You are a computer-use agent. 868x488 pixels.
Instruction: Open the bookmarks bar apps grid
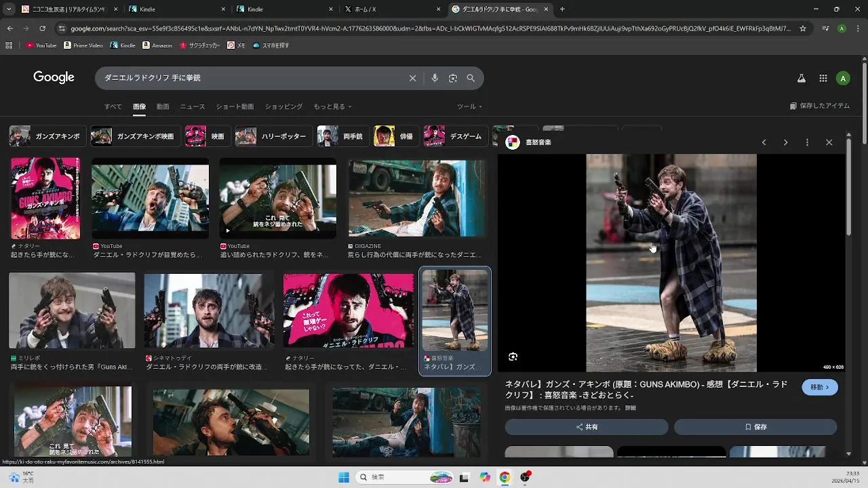click(x=9, y=45)
